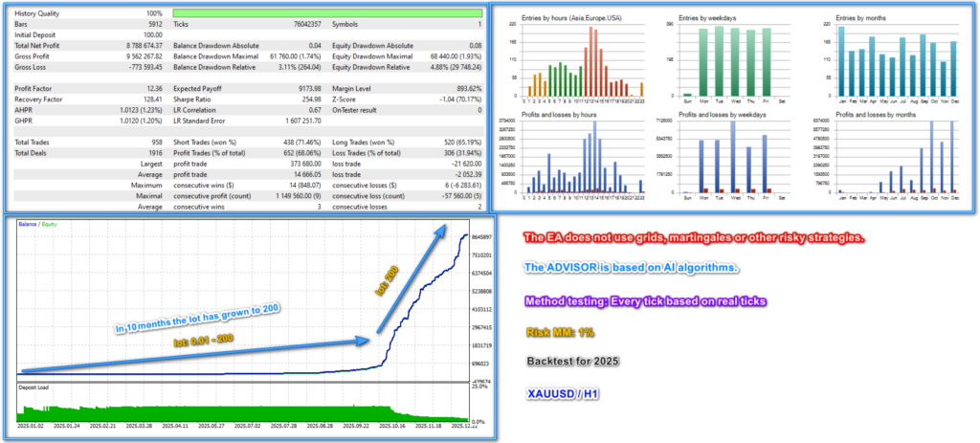Click Equity Drawdown Maximal value 68 440.00 (1.93%)
Image resolution: width=980 pixels, height=443 pixels.
(x=457, y=56)
